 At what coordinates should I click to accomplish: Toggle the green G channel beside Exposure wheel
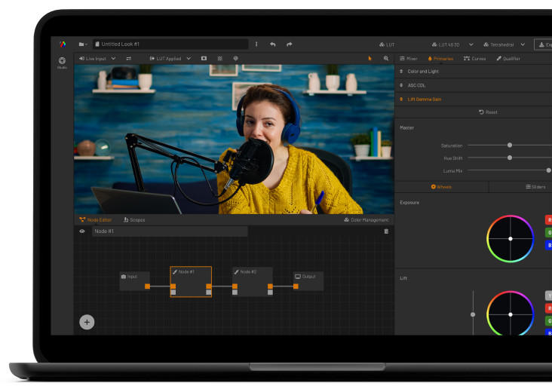(548, 233)
